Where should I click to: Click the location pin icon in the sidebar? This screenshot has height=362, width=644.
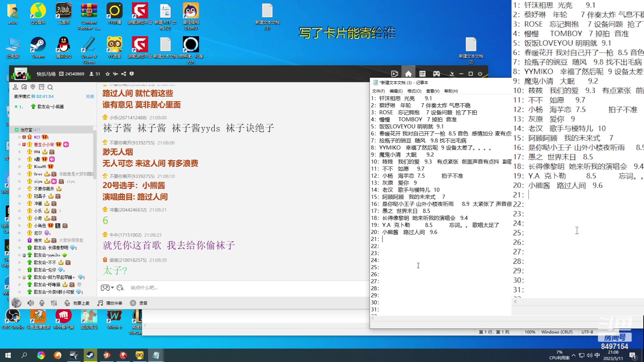click(x=33, y=87)
